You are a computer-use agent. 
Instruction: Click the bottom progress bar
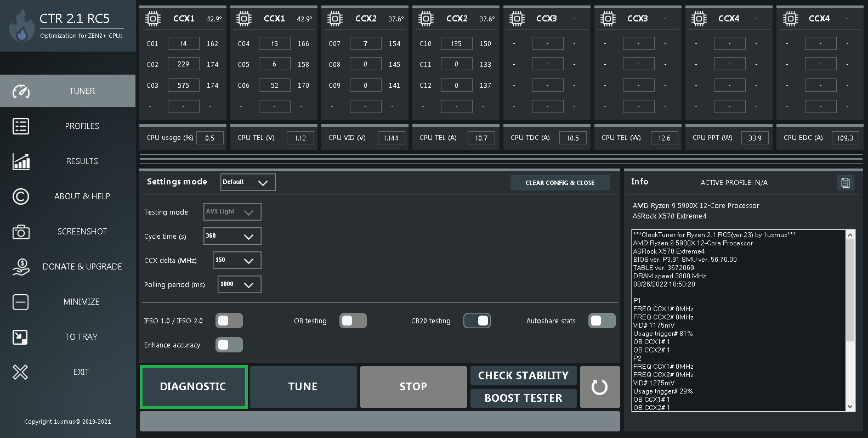click(x=380, y=422)
